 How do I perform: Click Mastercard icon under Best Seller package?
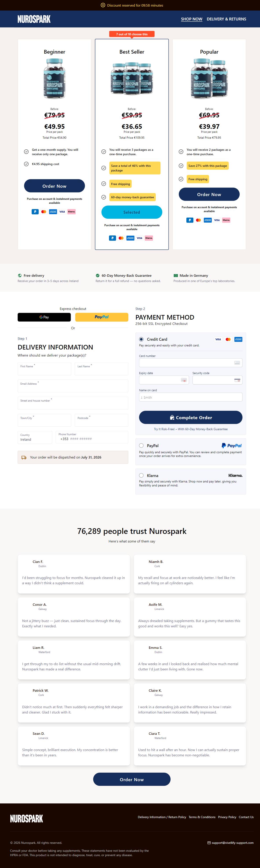(121, 238)
